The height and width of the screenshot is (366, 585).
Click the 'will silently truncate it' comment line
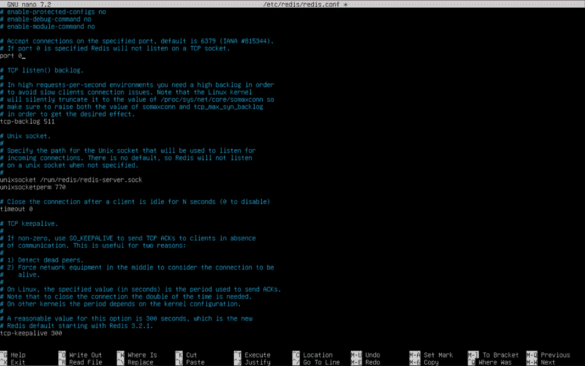137,100
